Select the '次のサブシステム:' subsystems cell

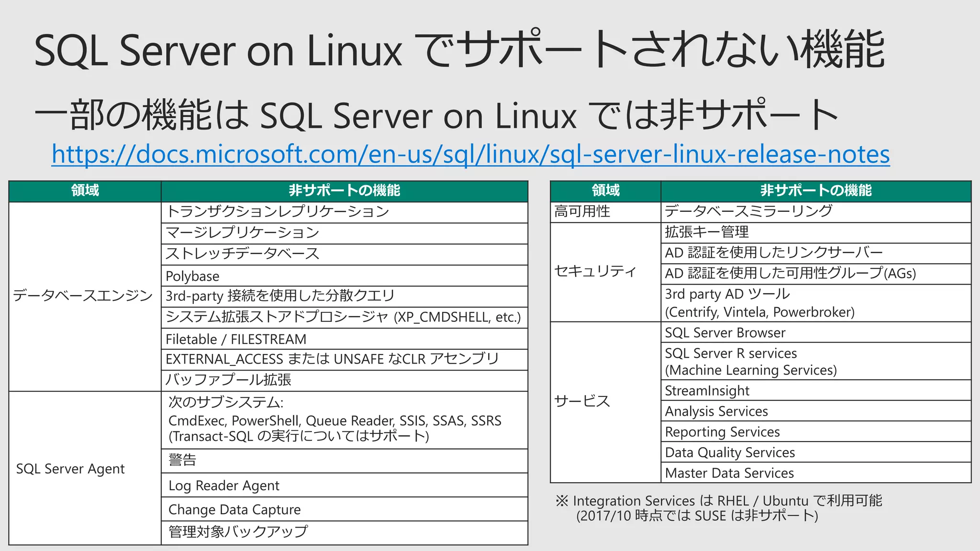[x=345, y=420]
